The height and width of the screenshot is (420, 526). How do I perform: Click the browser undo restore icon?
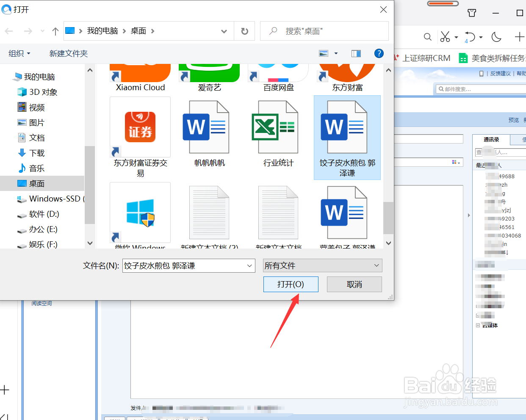point(470,37)
